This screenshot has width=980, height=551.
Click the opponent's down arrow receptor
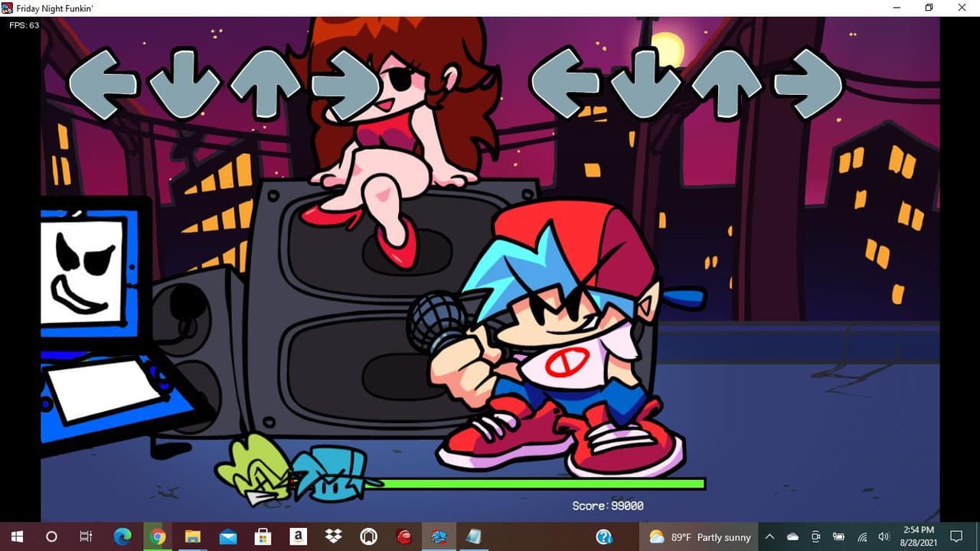(x=184, y=83)
